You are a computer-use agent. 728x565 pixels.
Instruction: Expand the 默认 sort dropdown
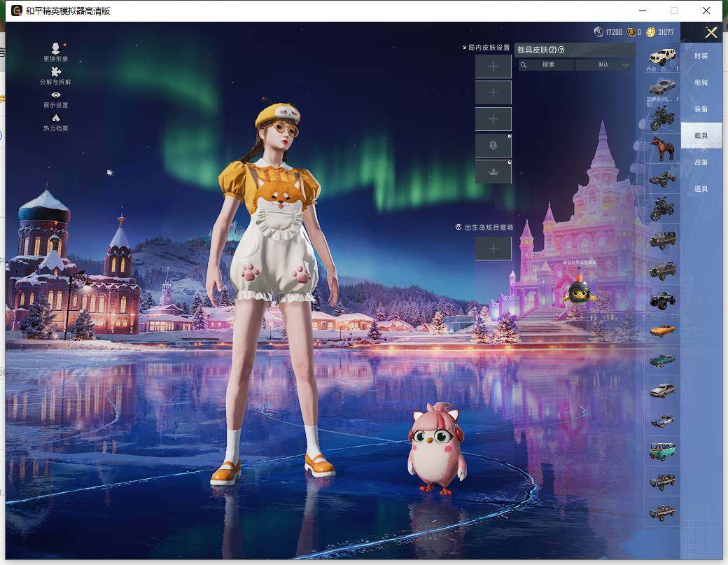[x=605, y=65]
